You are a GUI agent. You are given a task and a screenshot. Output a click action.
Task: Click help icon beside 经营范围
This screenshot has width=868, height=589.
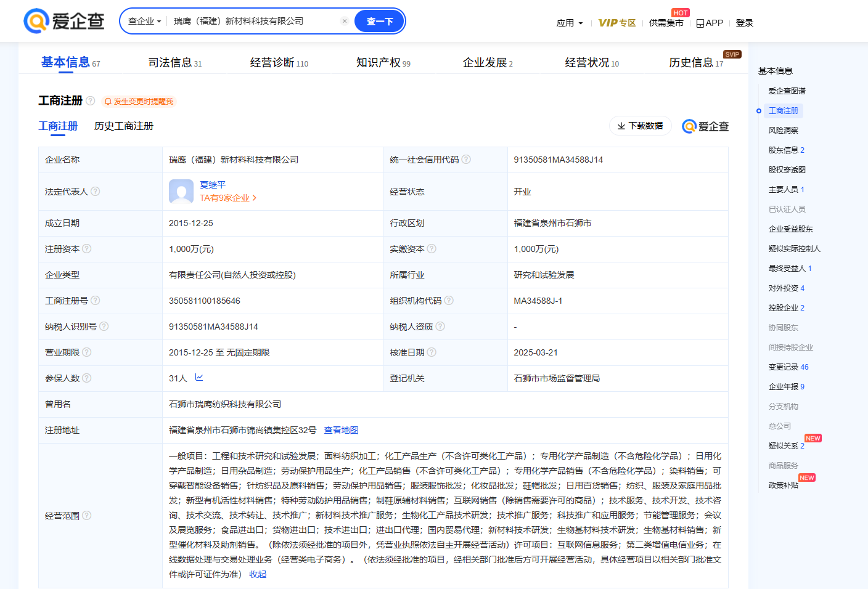[x=87, y=516]
